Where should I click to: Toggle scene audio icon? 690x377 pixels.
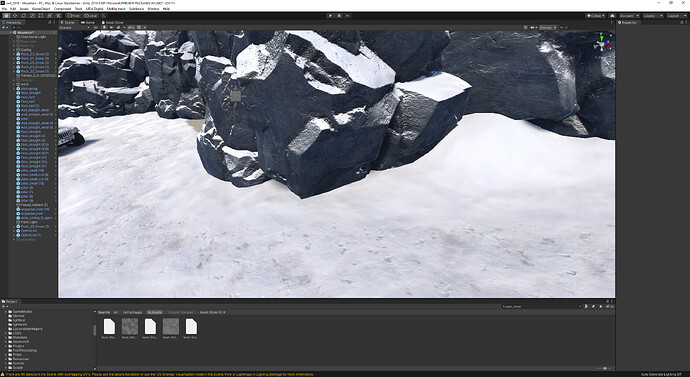pyautogui.click(x=112, y=27)
